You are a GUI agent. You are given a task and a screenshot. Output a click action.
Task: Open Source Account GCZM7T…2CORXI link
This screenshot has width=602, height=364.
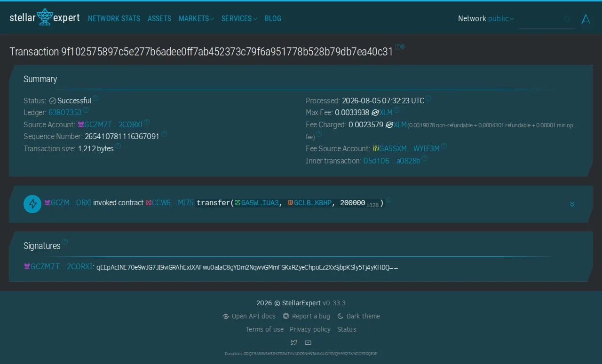coord(113,125)
